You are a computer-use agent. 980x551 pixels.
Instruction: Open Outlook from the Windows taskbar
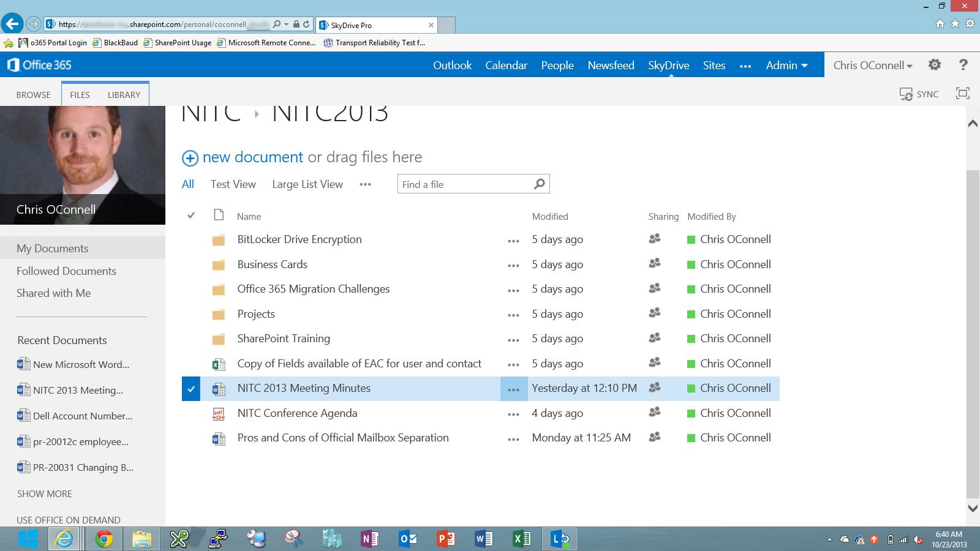click(x=407, y=539)
